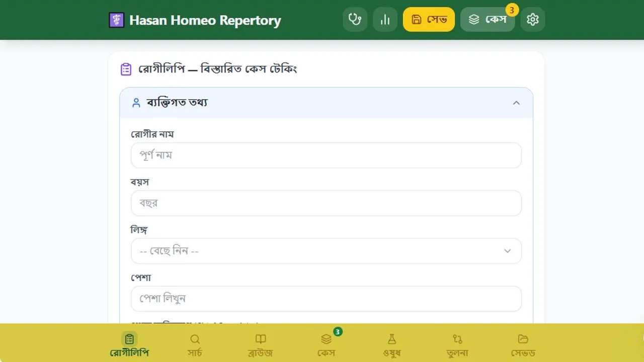Screen dimensions: 644x362
Task: Click the Hasan Homeo Repertory title text
Action: 205,21
